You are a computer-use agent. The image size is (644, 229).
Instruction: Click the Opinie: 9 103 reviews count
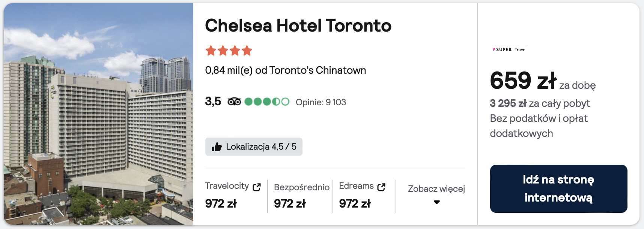pos(320,102)
